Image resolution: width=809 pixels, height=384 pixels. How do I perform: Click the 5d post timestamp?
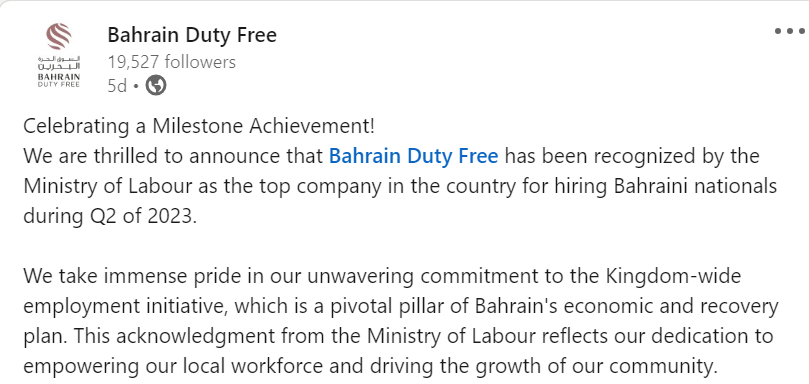click(x=117, y=86)
